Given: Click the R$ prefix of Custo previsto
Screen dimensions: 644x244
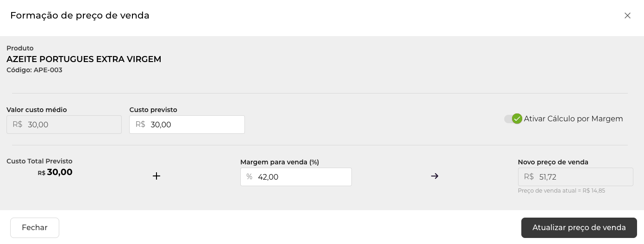Looking at the screenshot, I should click(x=140, y=124).
